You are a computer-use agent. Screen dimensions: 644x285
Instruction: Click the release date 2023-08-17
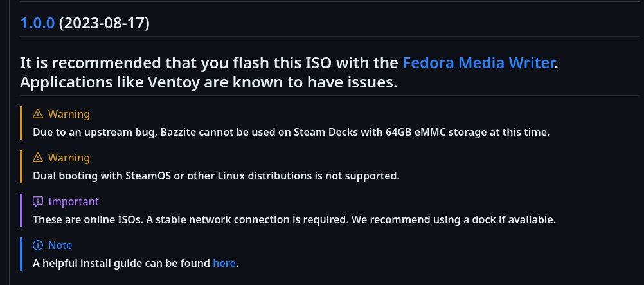tap(104, 24)
